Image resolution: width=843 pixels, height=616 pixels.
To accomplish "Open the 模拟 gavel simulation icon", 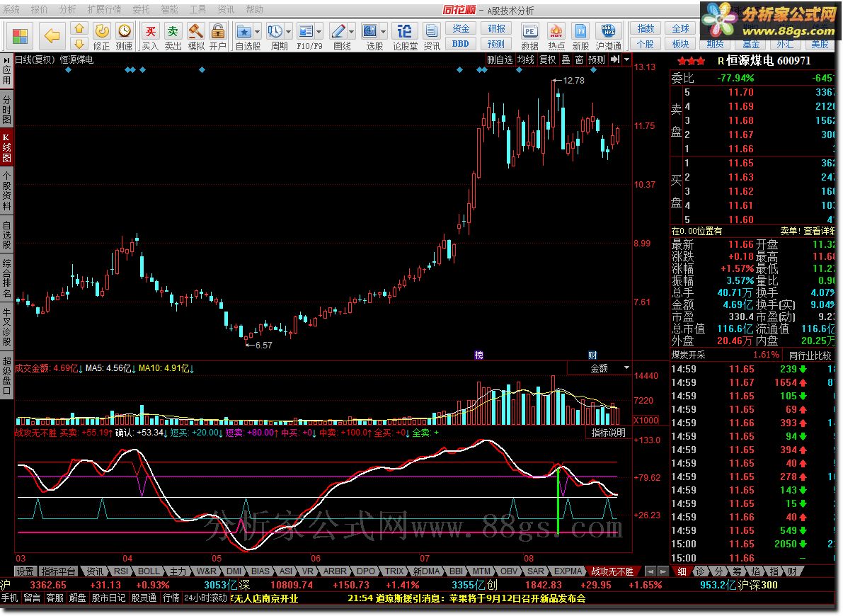I will coord(195,31).
